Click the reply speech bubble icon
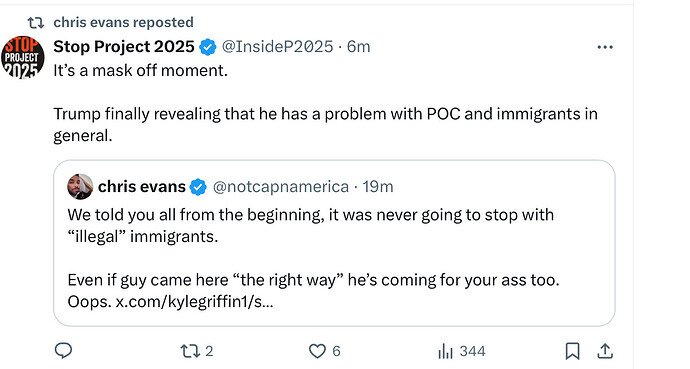The height and width of the screenshot is (369, 690). [x=63, y=351]
